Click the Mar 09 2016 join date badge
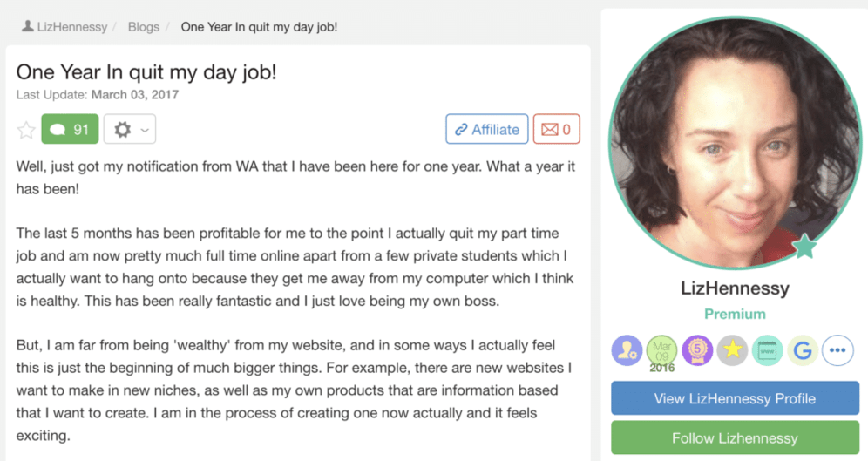Image resolution: width=868 pixels, height=461 pixels. (x=661, y=352)
